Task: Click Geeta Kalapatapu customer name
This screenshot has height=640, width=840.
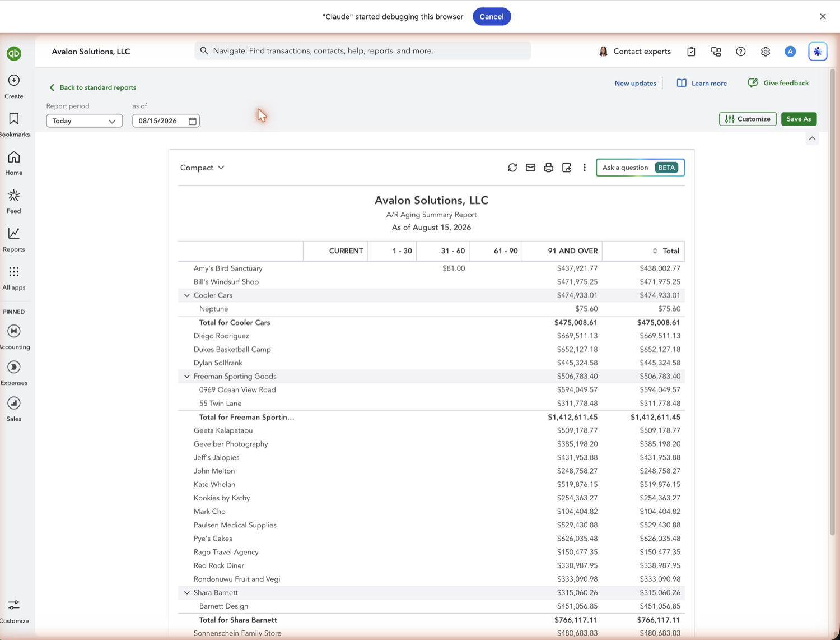Action: [x=223, y=431]
